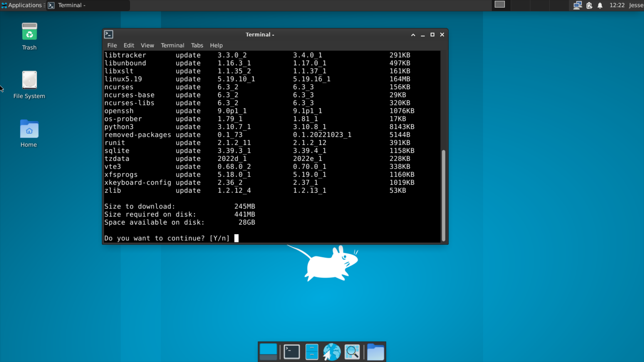
Task: Launch Terminal Emulator from the dock
Action: tap(292, 352)
